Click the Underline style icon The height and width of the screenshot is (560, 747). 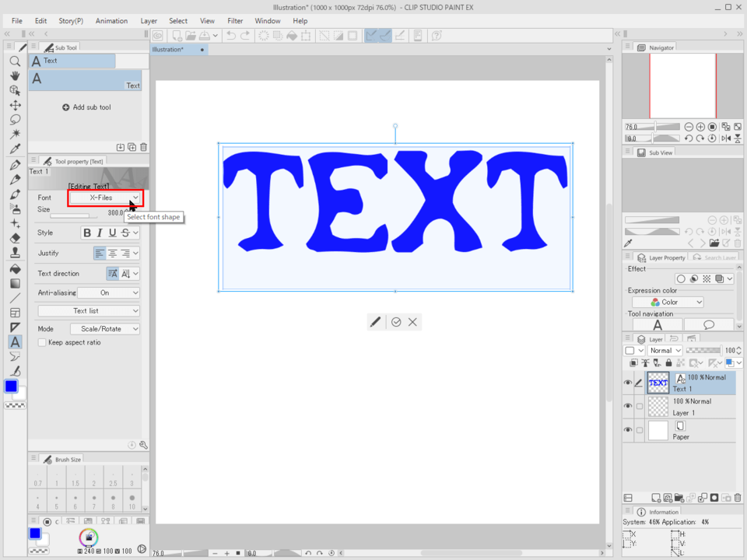point(112,233)
